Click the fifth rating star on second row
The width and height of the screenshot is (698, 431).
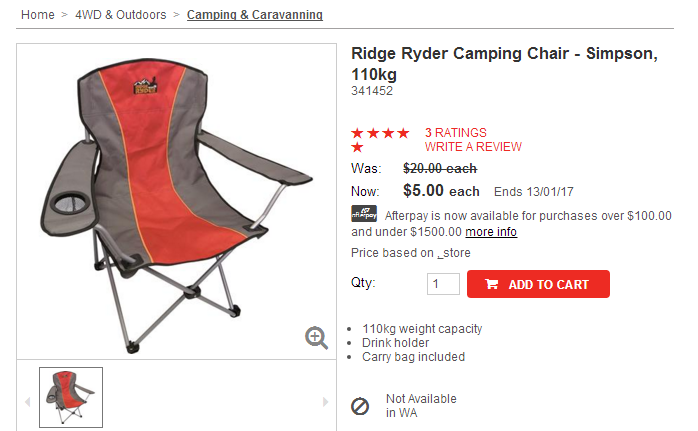[x=357, y=147]
